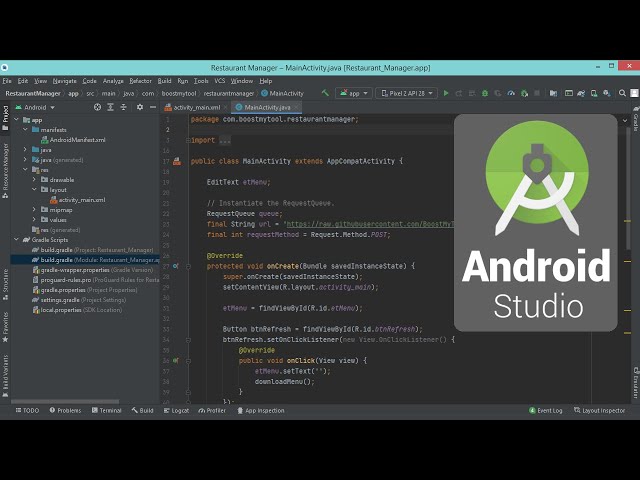Click the Make Project hammer icon
The image size is (640, 480).
pos(325,93)
